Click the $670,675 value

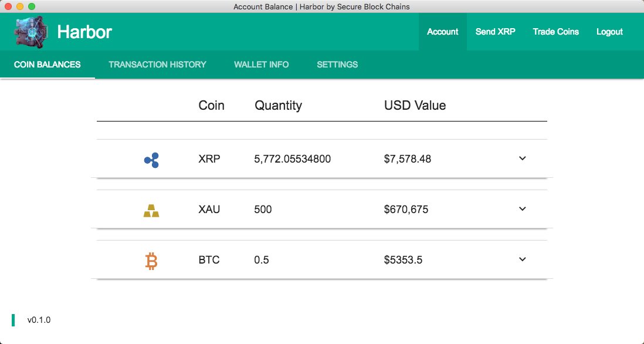[x=406, y=209]
